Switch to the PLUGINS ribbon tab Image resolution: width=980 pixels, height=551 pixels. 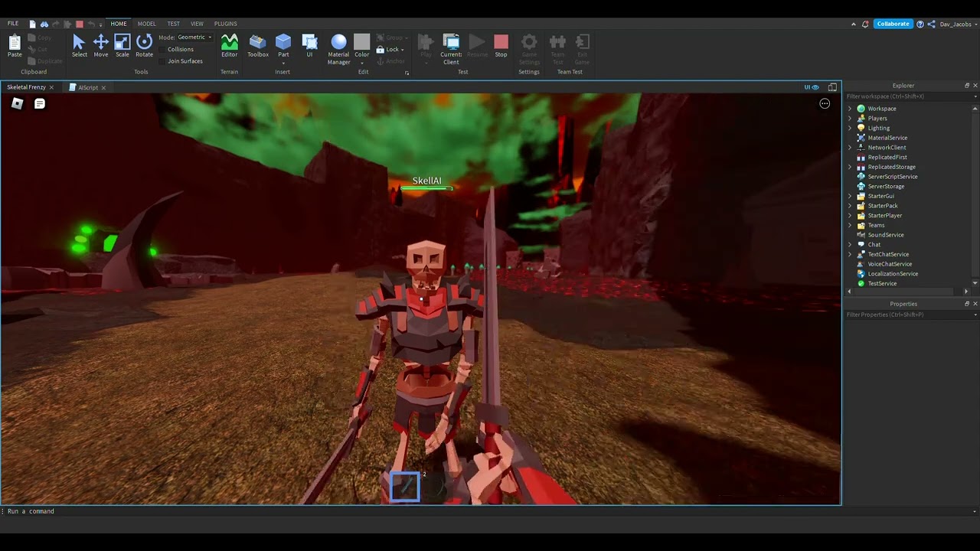(x=225, y=24)
